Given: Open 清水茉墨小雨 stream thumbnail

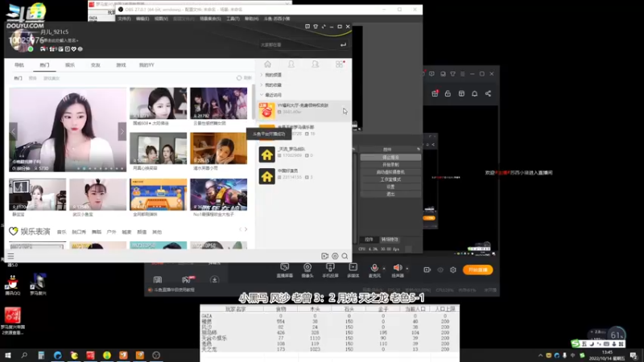Looking at the screenshot, I should pyautogui.click(x=218, y=148).
